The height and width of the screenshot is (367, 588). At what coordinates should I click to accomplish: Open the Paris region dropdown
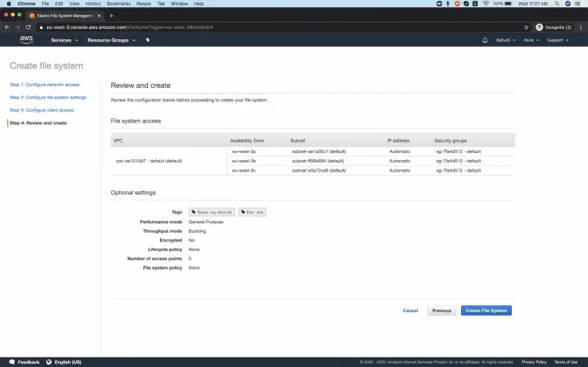coord(531,40)
